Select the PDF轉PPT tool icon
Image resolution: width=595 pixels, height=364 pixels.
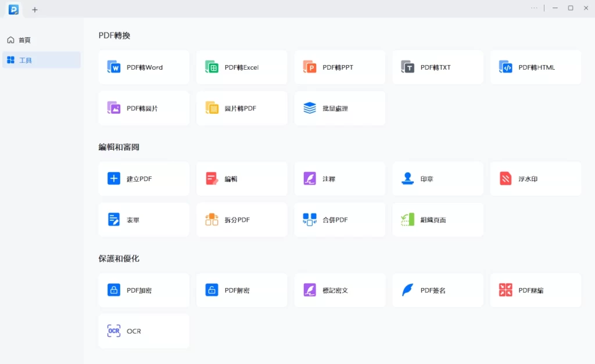[x=310, y=67]
